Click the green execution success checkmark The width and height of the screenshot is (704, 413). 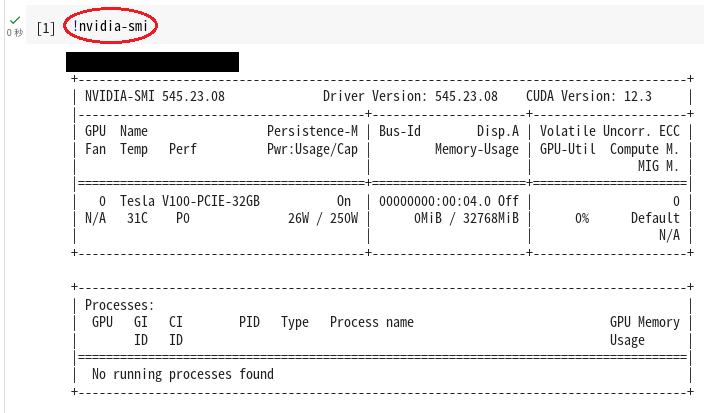[x=15, y=20]
